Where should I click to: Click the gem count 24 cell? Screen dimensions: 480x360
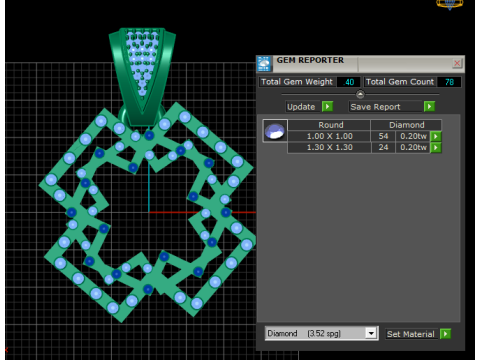point(383,147)
